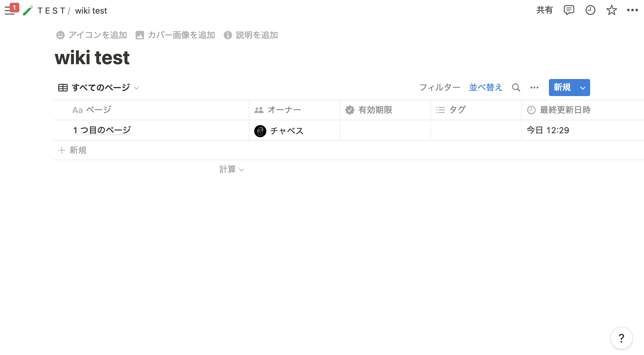This screenshot has height=355, width=644.
Task: Open the database three-dot options menu
Action: (534, 88)
